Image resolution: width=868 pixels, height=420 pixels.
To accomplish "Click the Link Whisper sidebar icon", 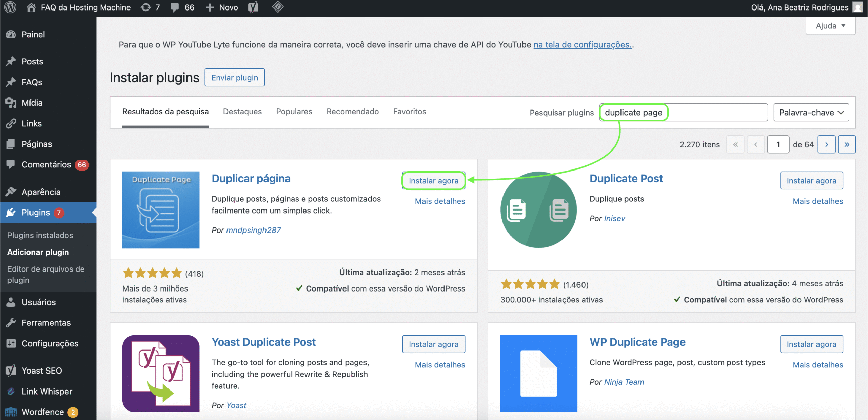I will pyautogui.click(x=11, y=391).
